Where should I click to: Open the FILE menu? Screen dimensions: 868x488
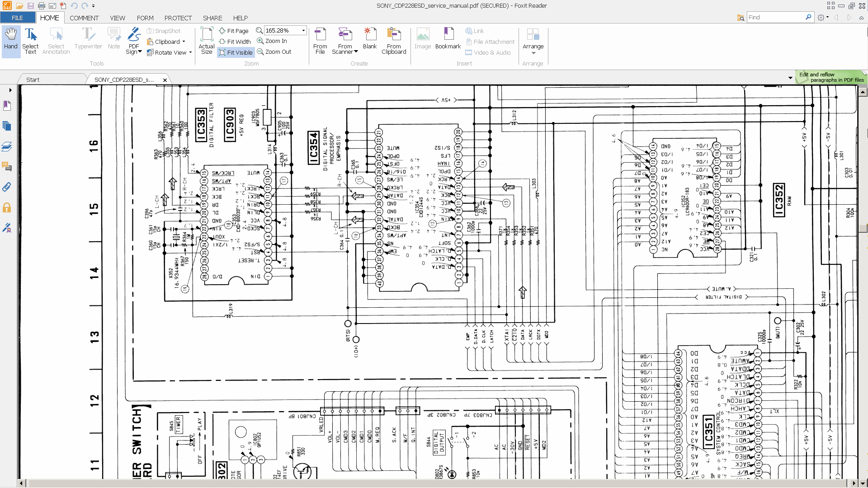18,18
